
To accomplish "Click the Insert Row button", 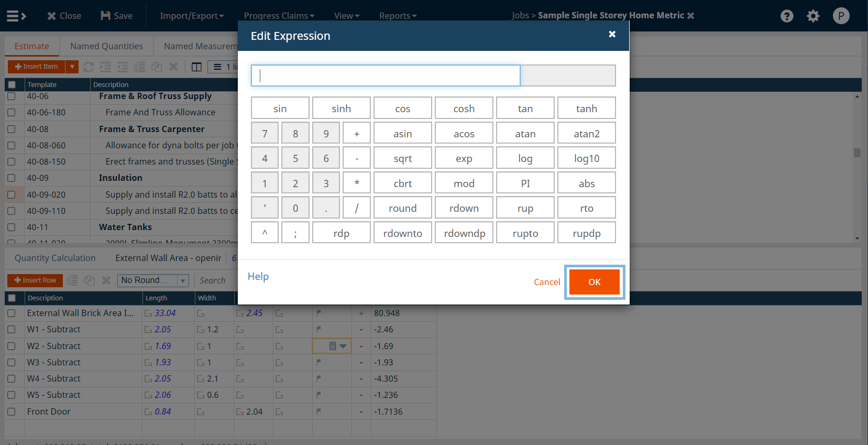I will [35, 280].
